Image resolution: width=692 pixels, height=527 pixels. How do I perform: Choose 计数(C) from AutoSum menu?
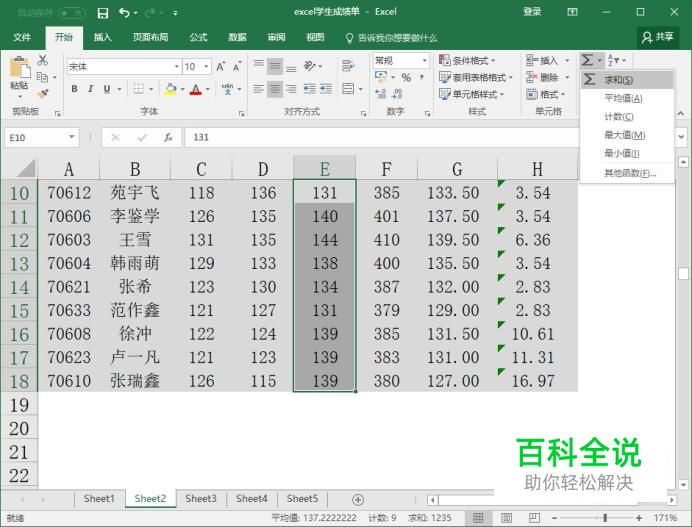(x=627, y=117)
